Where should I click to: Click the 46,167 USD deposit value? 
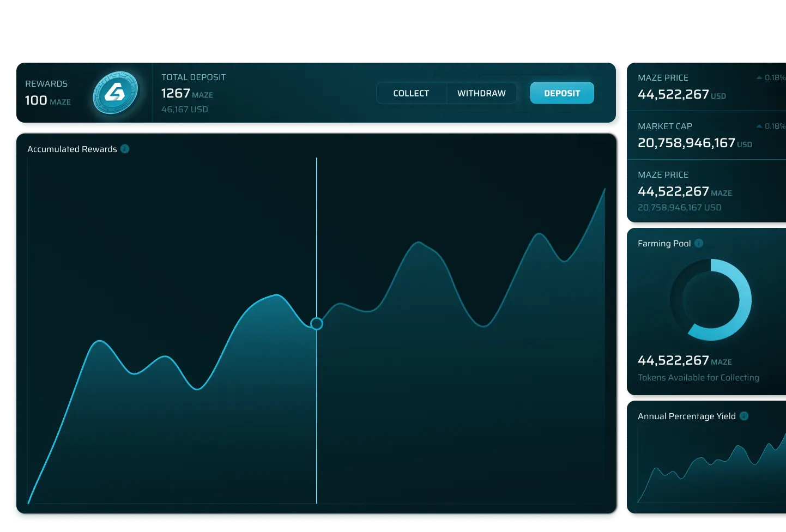click(x=184, y=110)
